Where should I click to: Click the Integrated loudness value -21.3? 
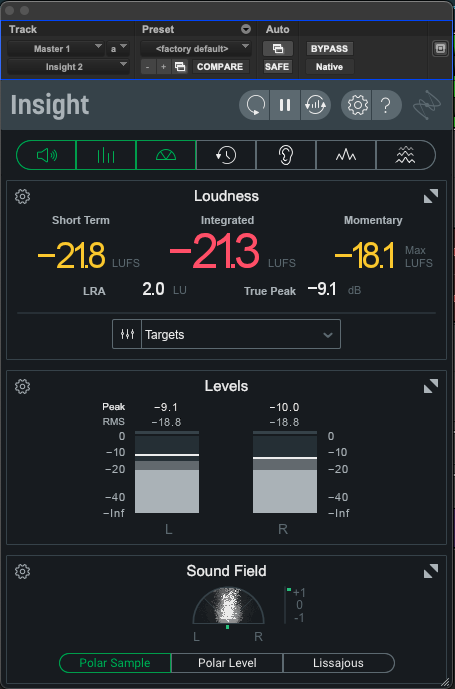point(214,251)
